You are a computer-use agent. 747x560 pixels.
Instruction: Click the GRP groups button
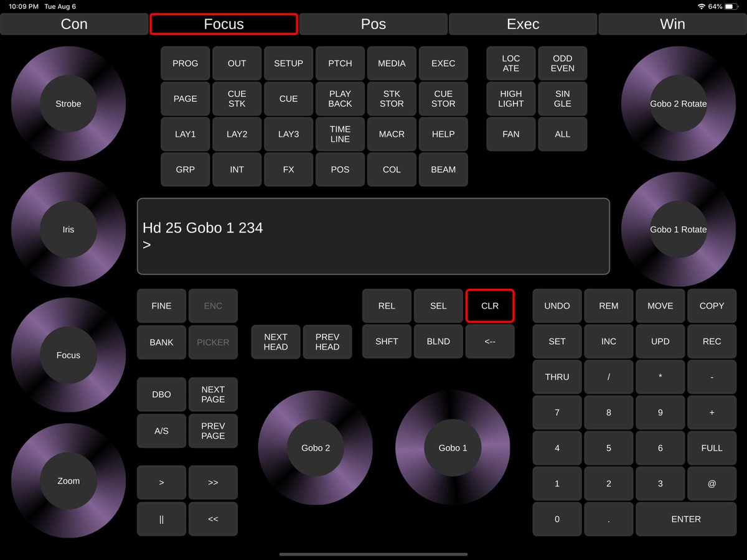(186, 170)
